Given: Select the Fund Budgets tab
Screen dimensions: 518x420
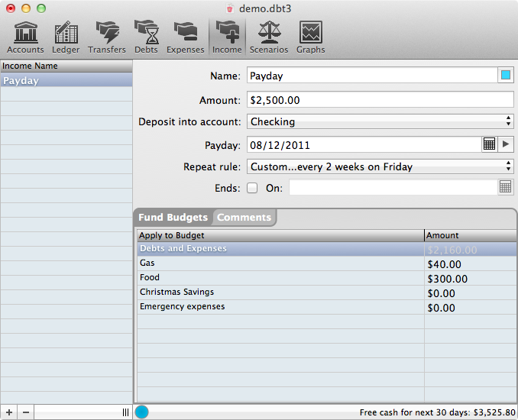Looking at the screenshot, I should point(173,218).
